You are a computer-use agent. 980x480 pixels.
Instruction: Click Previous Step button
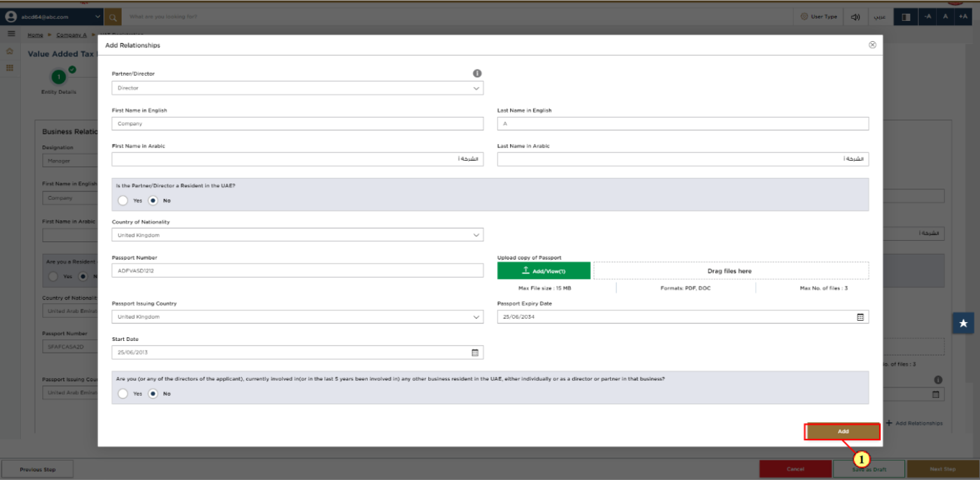coord(38,470)
